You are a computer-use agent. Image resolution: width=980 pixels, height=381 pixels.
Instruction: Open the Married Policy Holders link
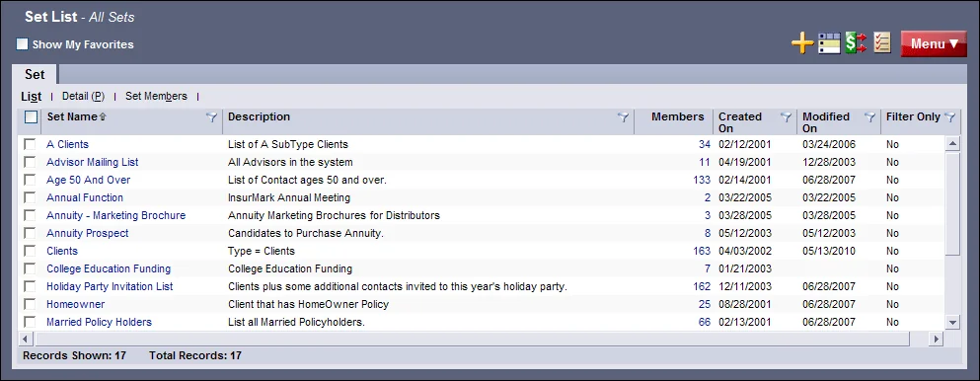click(100, 323)
